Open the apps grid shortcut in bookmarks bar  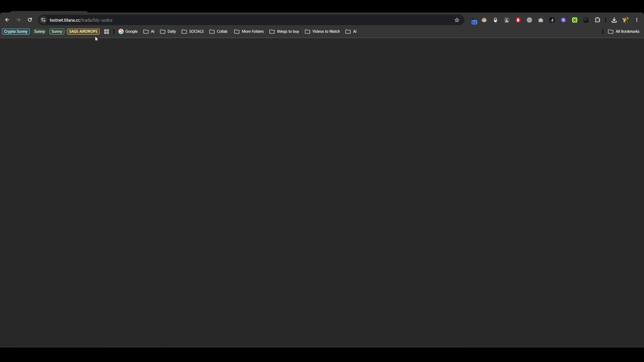pos(106,32)
